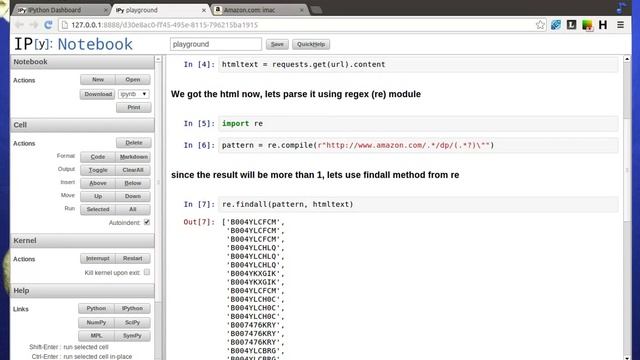
Task: Open the MPL help link
Action: [96, 336]
